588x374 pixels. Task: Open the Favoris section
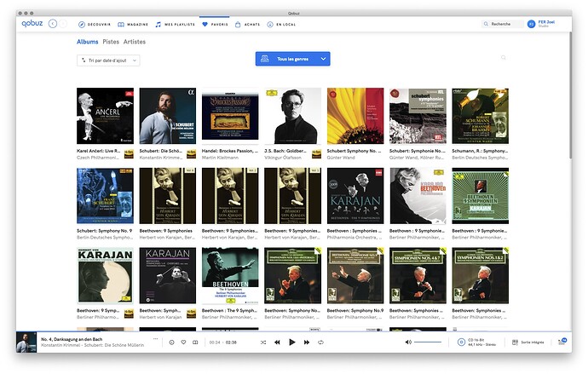click(215, 25)
